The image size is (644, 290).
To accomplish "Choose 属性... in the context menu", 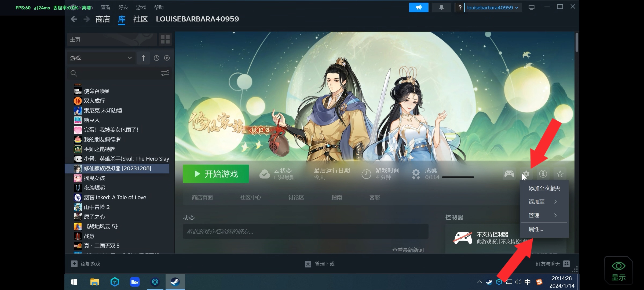I will [x=544, y=230].
